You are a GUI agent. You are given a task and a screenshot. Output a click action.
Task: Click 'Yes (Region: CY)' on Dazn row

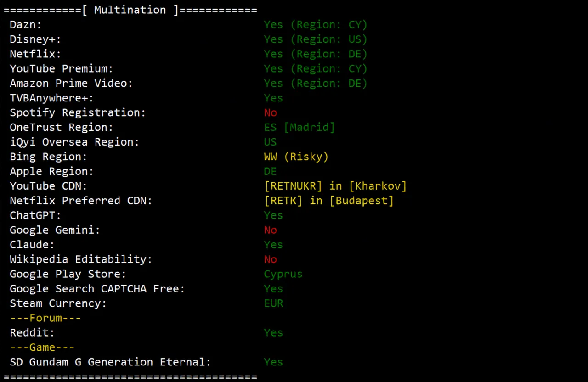coord(316,25)
